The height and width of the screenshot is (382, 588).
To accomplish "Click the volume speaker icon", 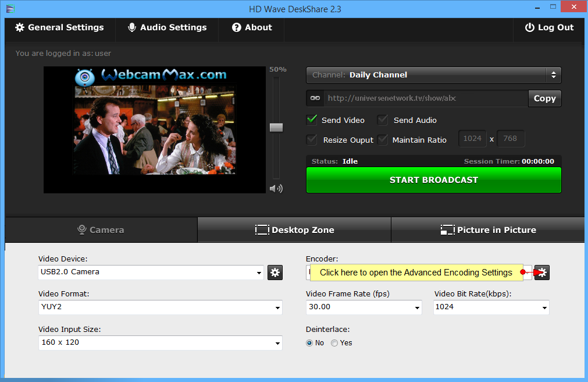I will coord(276,189).
